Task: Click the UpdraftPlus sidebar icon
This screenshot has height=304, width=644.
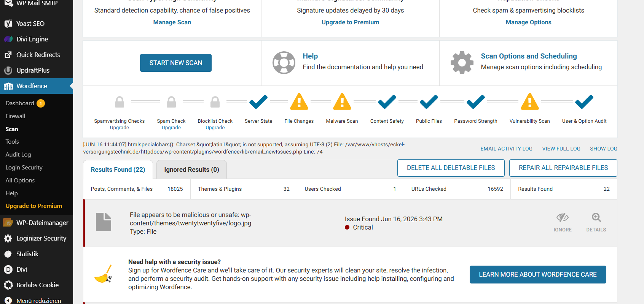Action: tap(8, 70)
